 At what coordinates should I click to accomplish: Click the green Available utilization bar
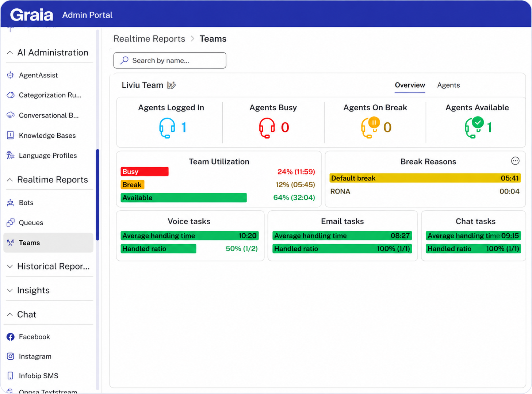click(x=184, y=198)
